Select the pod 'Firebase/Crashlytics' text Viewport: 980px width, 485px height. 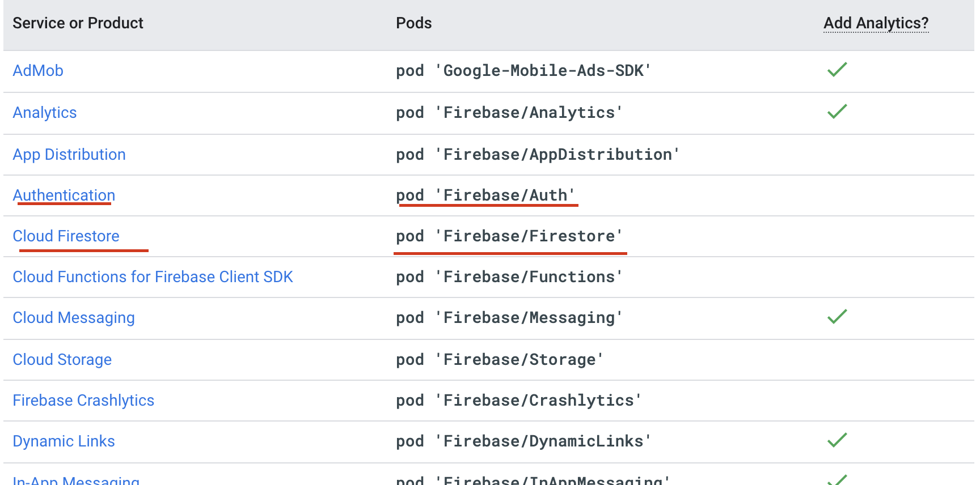[519, 401]
